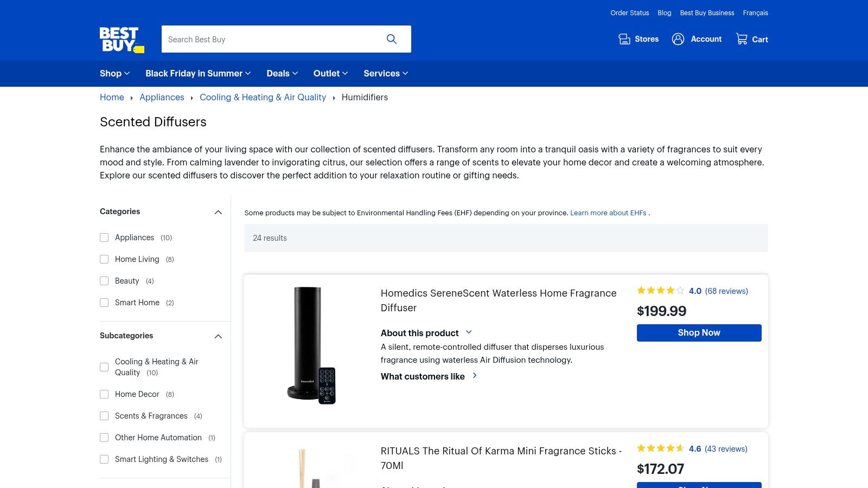
Task: Check the Home Living category filter
Action: tap(104, 259)
